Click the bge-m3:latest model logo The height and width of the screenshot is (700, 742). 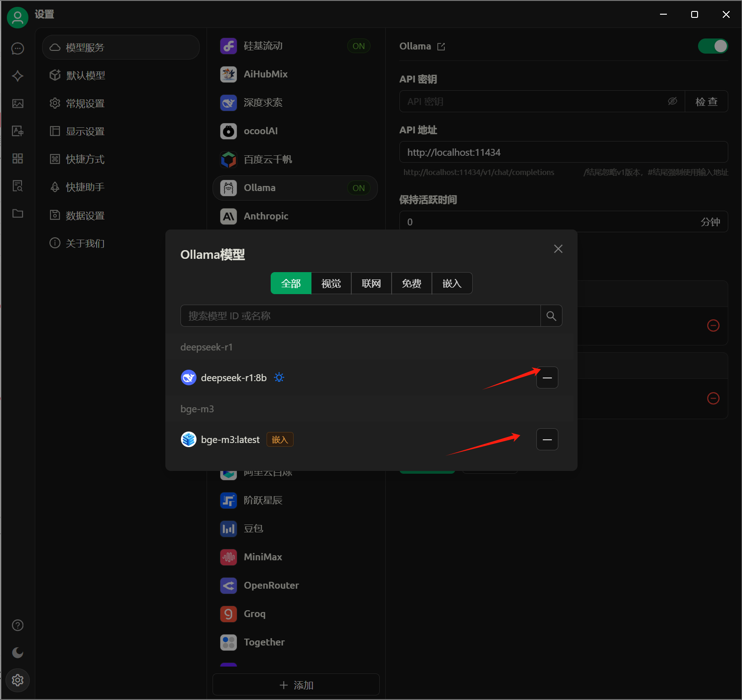coord(189,439)
